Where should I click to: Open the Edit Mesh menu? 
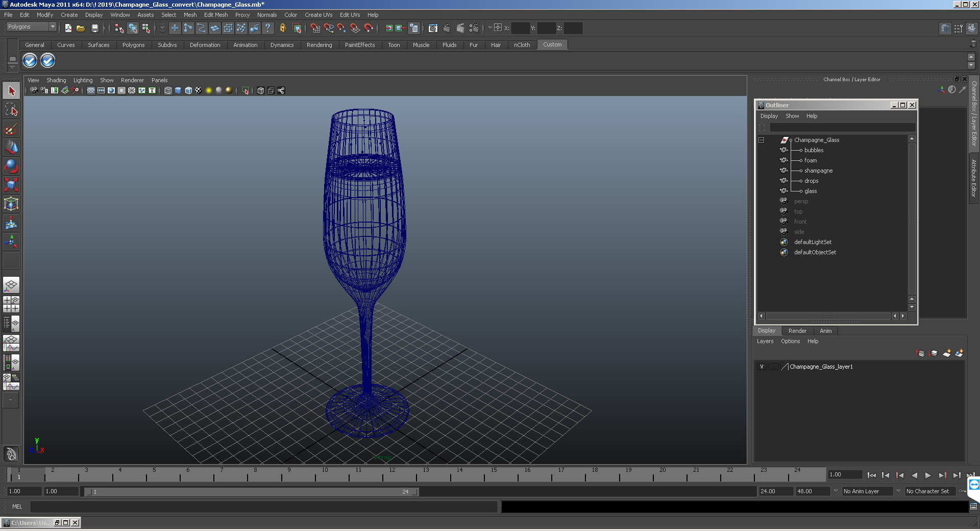(216, 15)
